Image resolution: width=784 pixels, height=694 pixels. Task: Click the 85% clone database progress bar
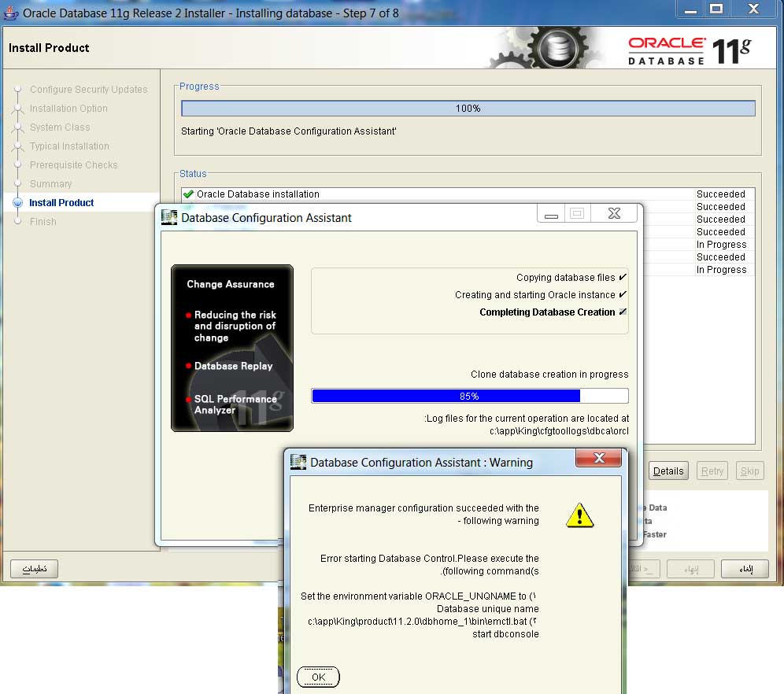click(x=470, y=396)
